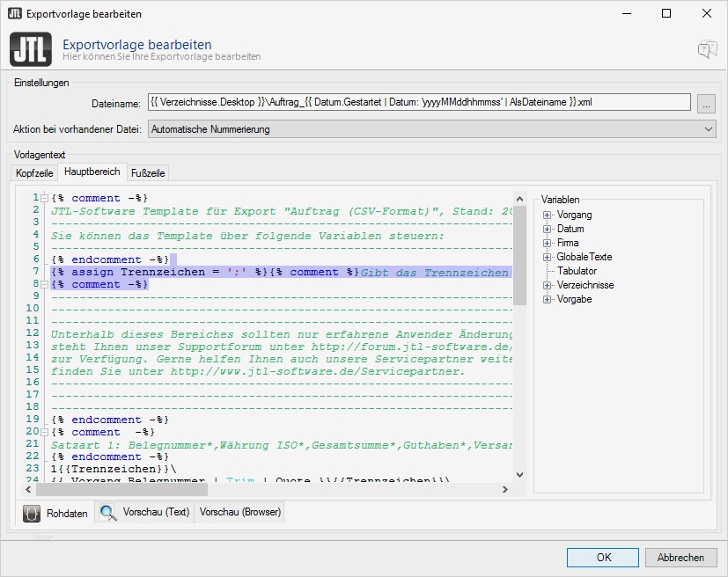Click the file browse '...' button

pyautogui.click(x=707, y=103)
